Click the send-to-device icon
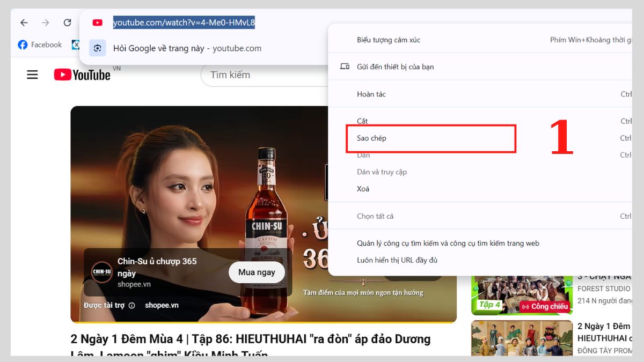The image size is (644, 362). pos(344,66)
